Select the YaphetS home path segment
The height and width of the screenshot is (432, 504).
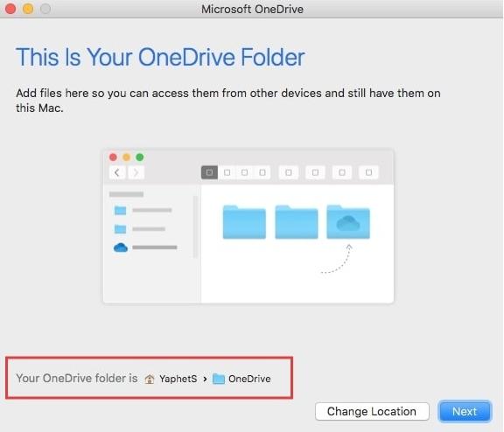pyautogui.click(x=178, y=379)
